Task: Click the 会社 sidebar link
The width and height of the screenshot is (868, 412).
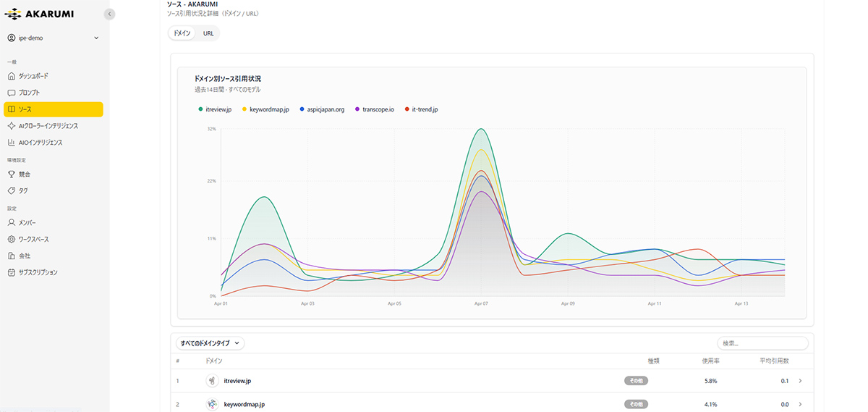Action: (x=24, y=256)
